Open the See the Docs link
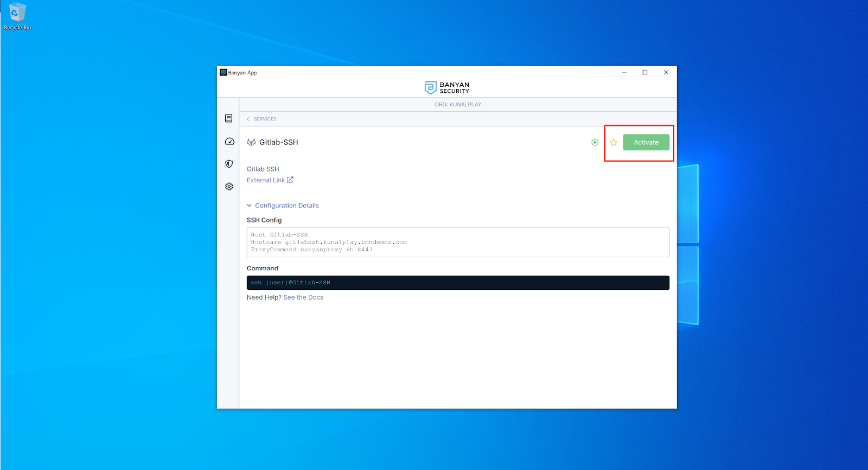Image resolution: width=868 pixels, height=470 pixels. pyautogui.click(x=303, y=297)
